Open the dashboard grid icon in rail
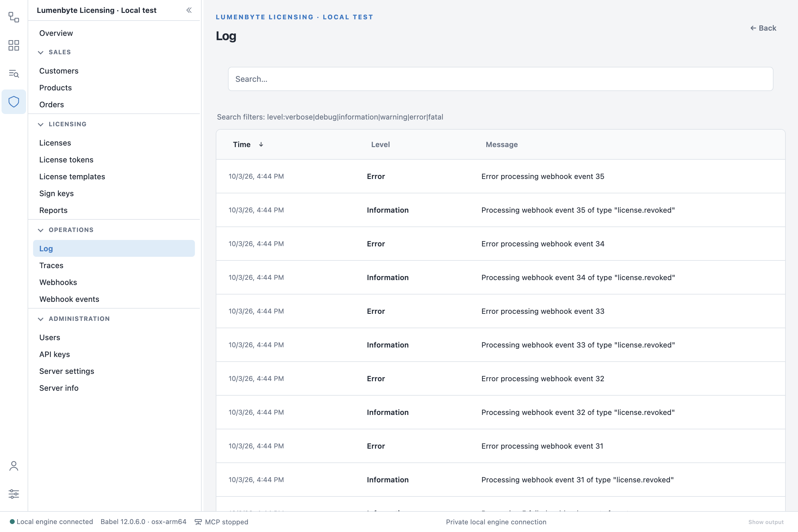 pyautogui.click(x=13, y=45)
